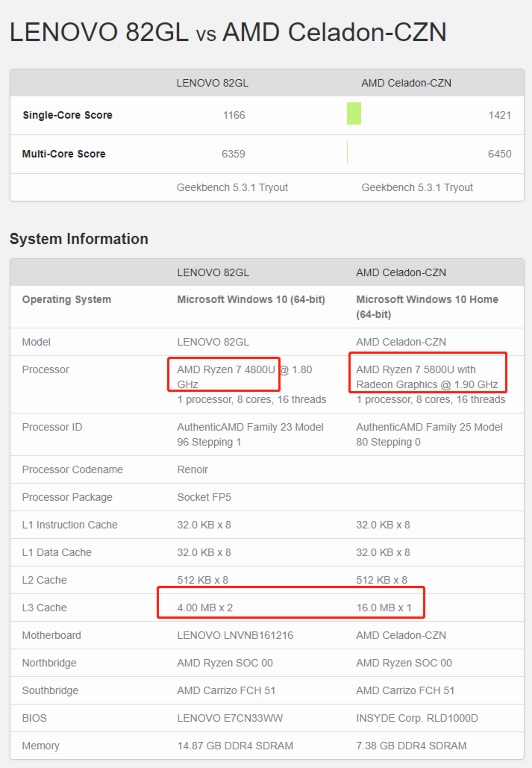532x768 pixels.
Task: Click AMD Celadon-CZN header in score table
Action: pyautogui.click(x=406, y=83)
